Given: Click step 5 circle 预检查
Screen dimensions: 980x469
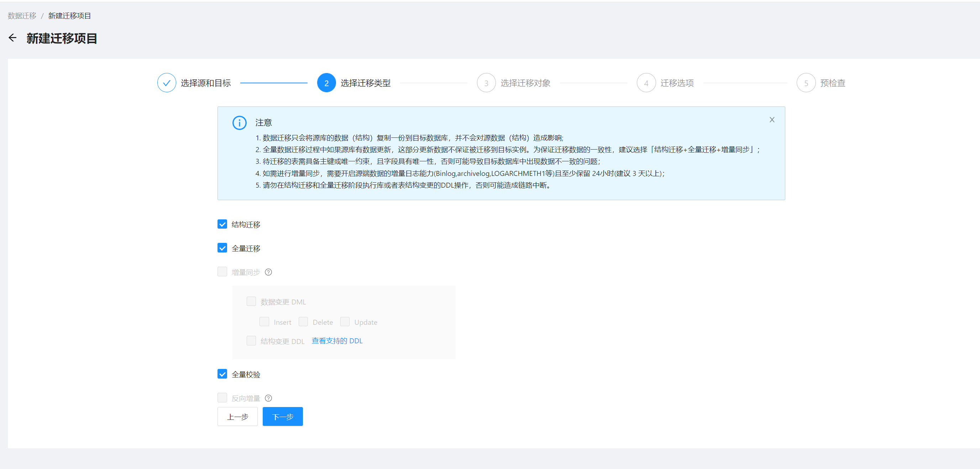Looking at the screenshot, I should pyautogui.click(x=806, y=83).
